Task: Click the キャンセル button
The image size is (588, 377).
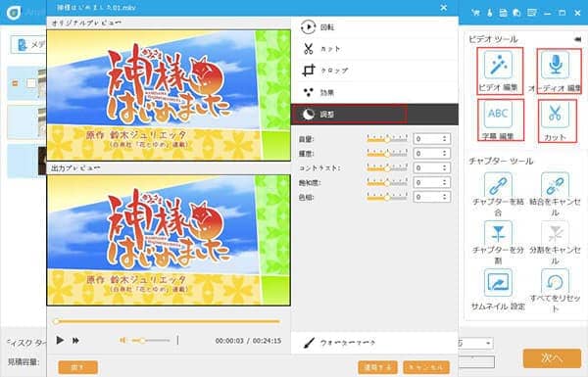Action: [x=426, y=367]
